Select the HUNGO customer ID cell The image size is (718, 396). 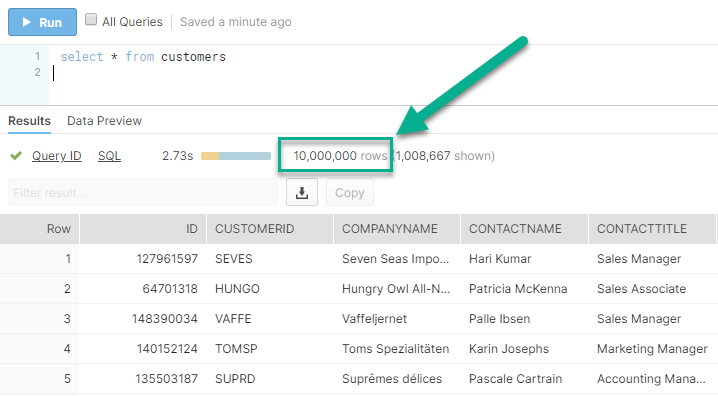270,289
